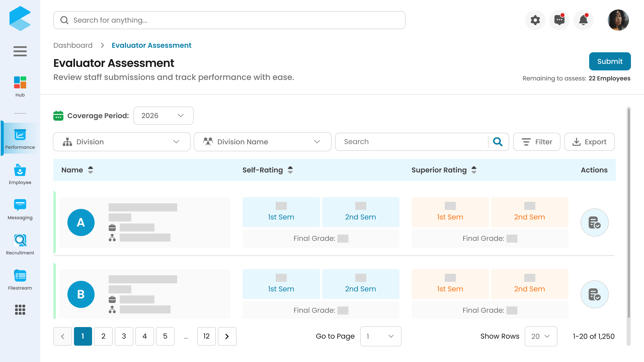Open the chat messages icon in header
This screenshot has height=362, width=644.
559,20
